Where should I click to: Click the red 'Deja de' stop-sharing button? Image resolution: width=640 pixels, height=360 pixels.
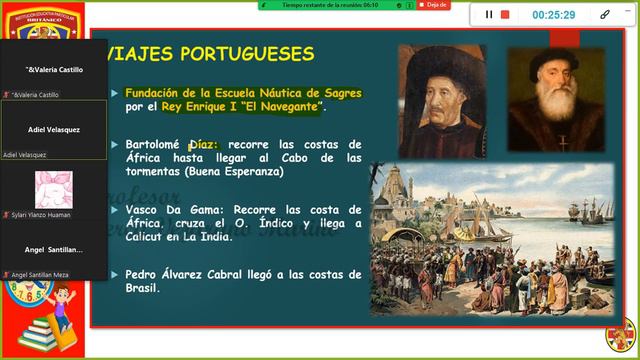click(433, 5)
